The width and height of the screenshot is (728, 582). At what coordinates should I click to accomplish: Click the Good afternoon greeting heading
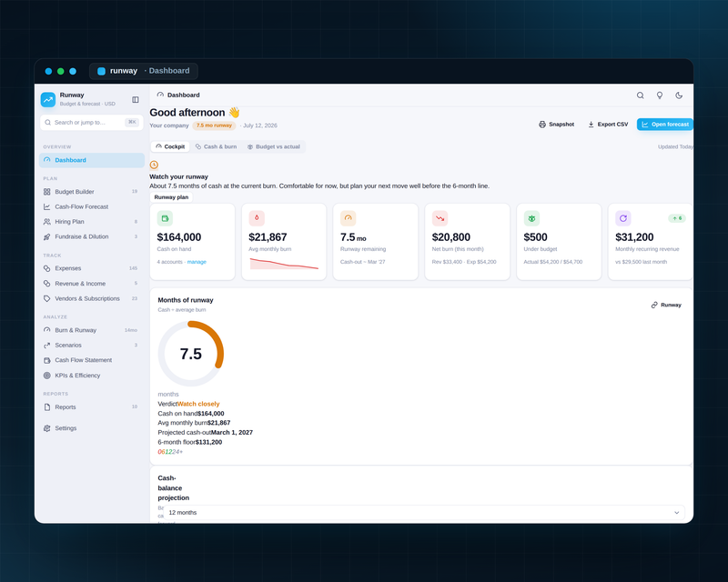(195, 113)
